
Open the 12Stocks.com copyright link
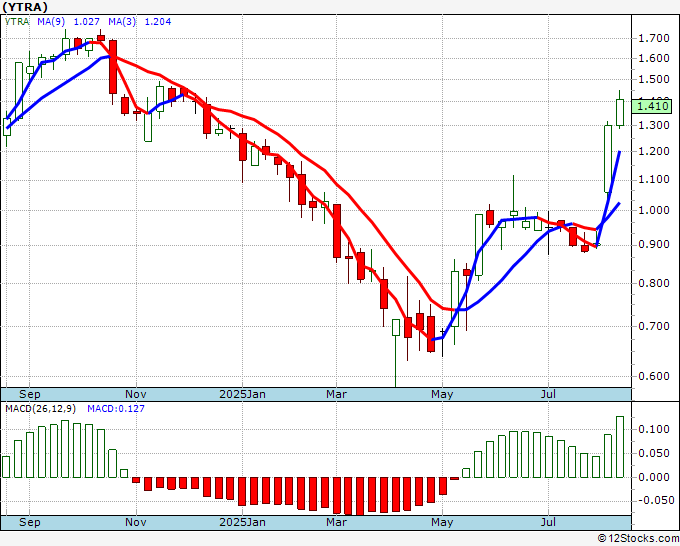[638, 539]
